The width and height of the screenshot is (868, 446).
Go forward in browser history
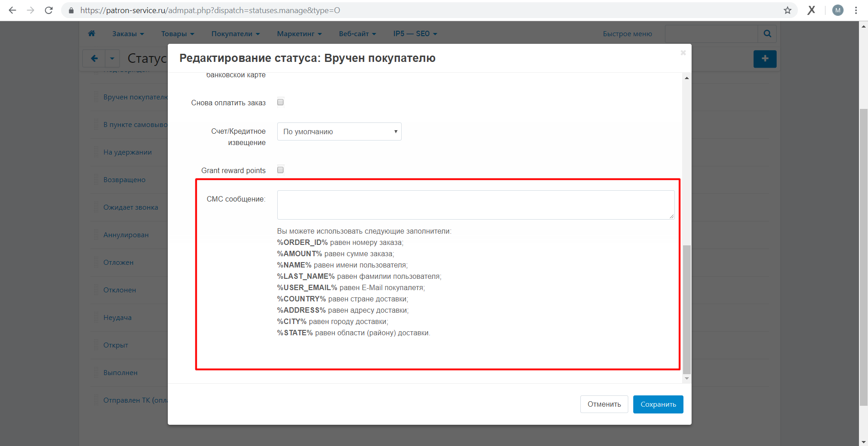(30, 10)
